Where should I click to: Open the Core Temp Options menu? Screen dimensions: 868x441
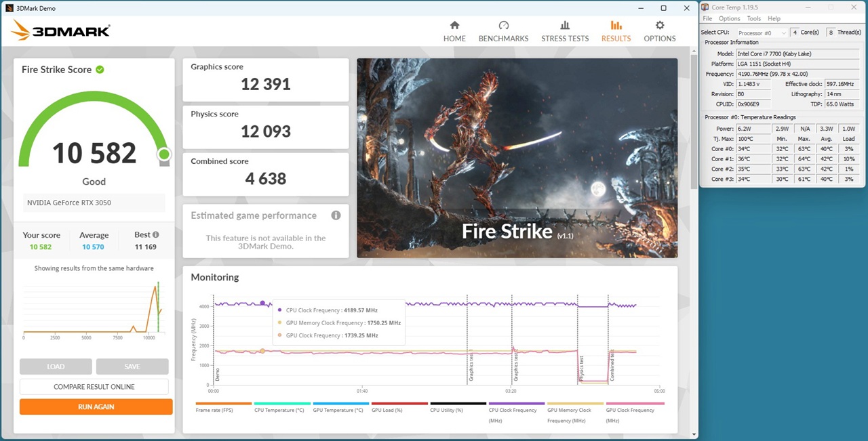pos(729,19)
